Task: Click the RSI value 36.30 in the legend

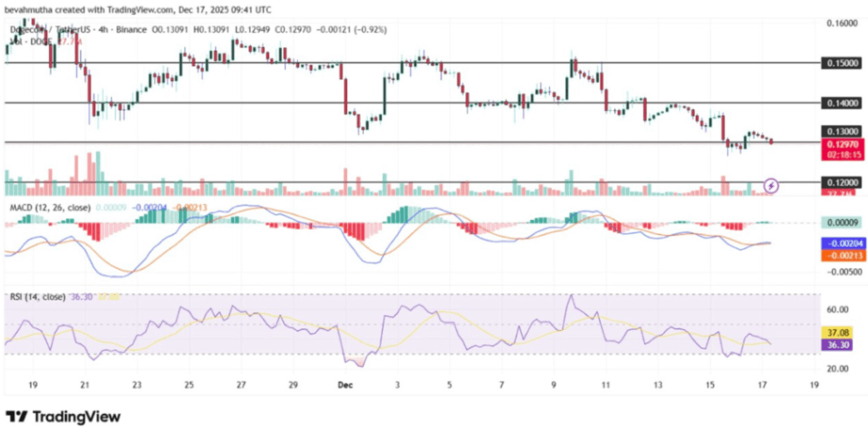Action: (80, 297)
